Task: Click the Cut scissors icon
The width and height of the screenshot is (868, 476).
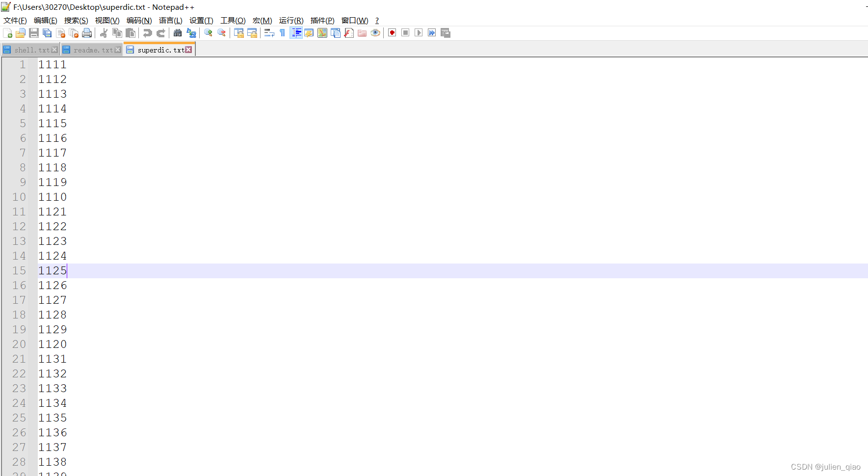Action: 104,33
